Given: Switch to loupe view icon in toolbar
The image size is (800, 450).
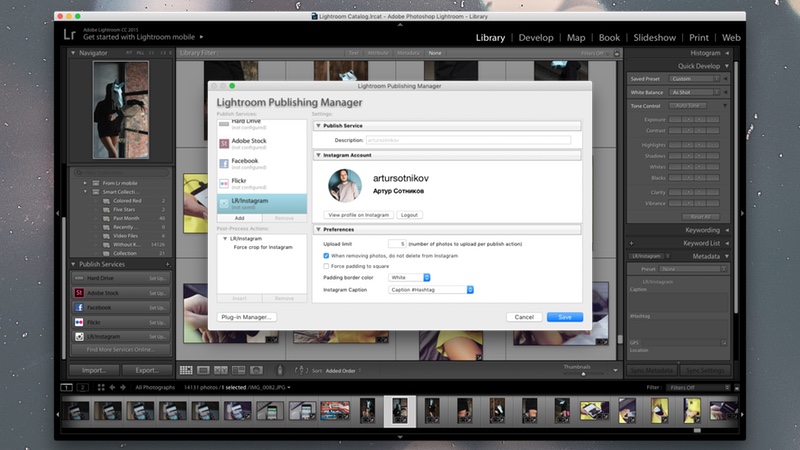Looking at the screenshot, I should 203,370.
